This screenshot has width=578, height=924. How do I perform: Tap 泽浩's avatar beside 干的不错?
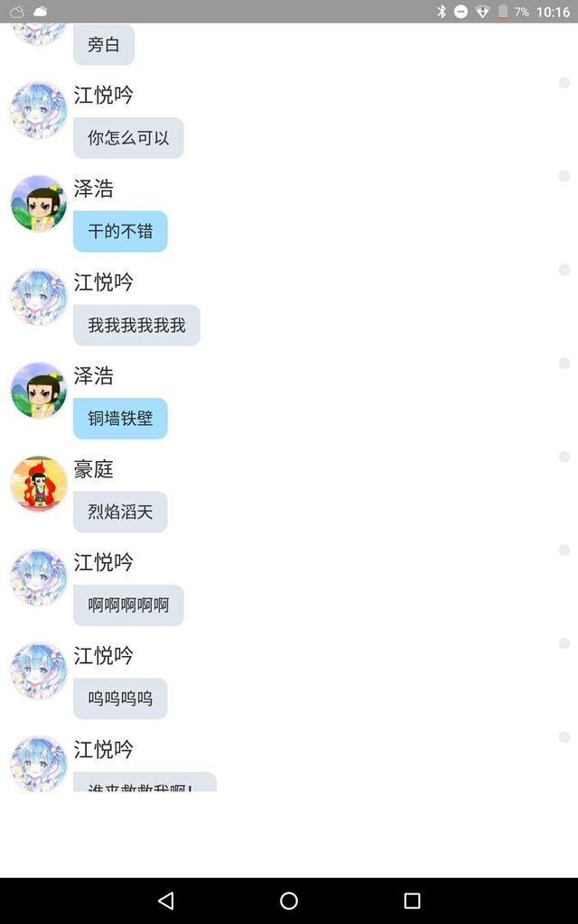pyautogui.click(x=39, y=203)
